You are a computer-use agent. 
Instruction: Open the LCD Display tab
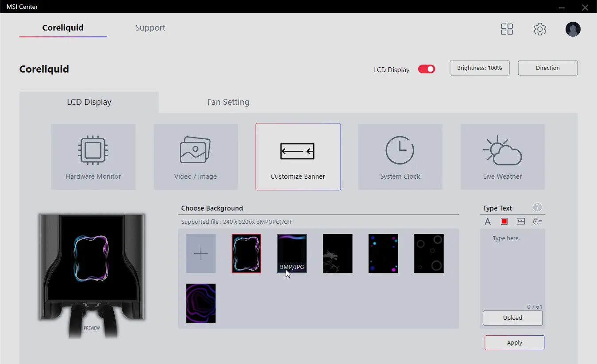(89, 102)
